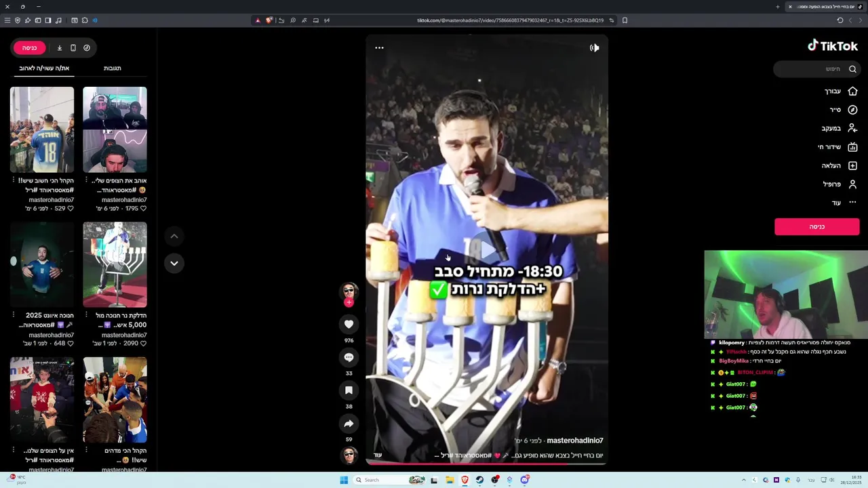Open the streamers collage video thumbnail

point(115,129)
